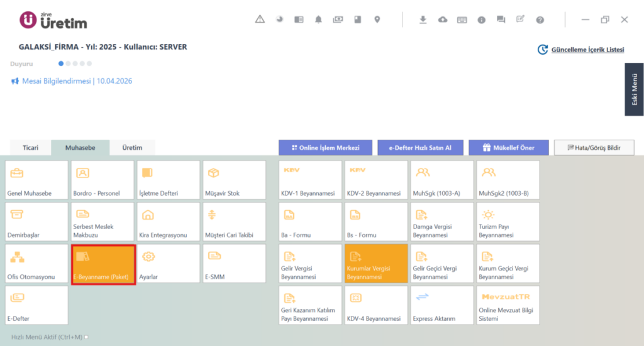Open the Ba - Formu tile
The height and width of the screenshot is (346, 644).
coord(310,221)
